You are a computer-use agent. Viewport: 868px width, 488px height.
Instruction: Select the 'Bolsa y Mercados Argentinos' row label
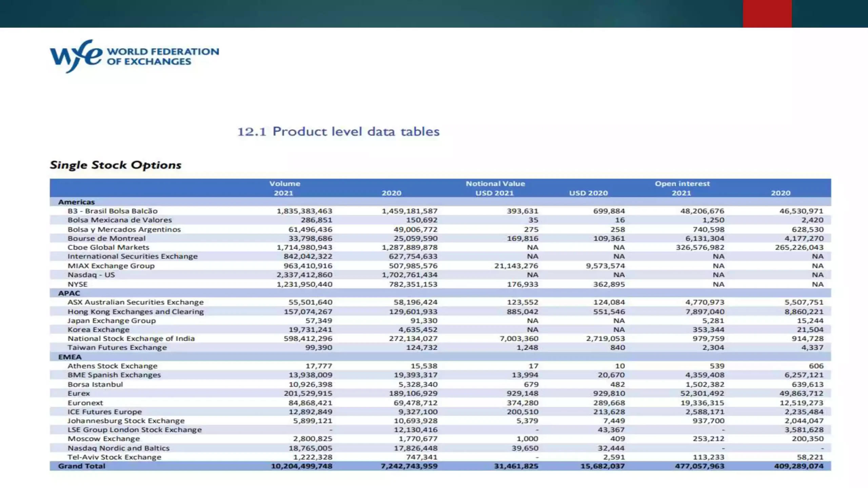(124, 229)
